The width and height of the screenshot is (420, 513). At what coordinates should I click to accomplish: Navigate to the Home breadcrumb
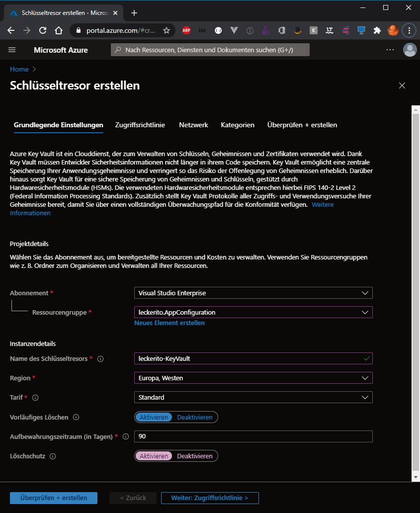click(19, 70)
